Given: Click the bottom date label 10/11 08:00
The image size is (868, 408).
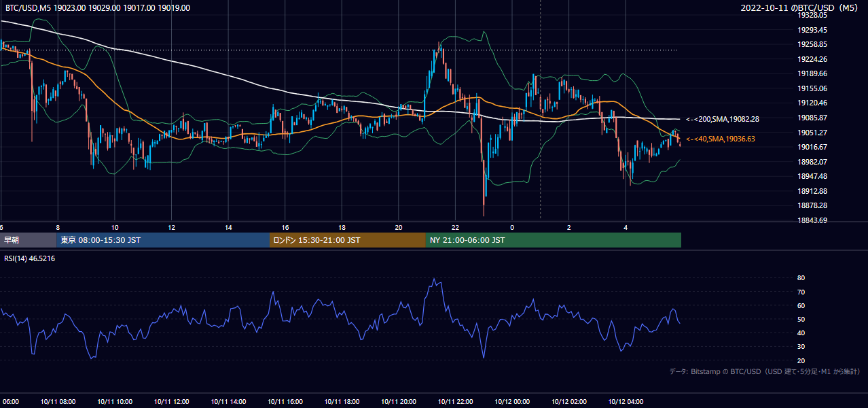Looking at the screenshot, I should point(57,402).
